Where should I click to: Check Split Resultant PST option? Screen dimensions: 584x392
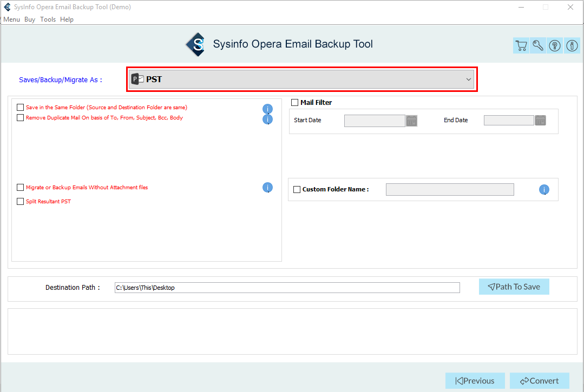21,201
